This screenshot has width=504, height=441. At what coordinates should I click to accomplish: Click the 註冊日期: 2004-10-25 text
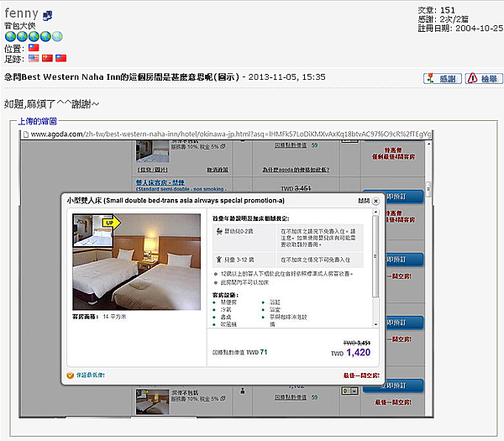pyautogui.click(x=460, y=29)
